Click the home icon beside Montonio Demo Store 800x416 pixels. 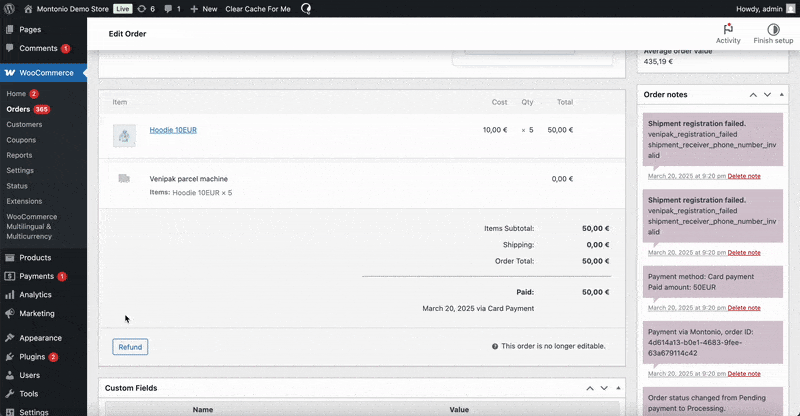(x=29, y=9)
